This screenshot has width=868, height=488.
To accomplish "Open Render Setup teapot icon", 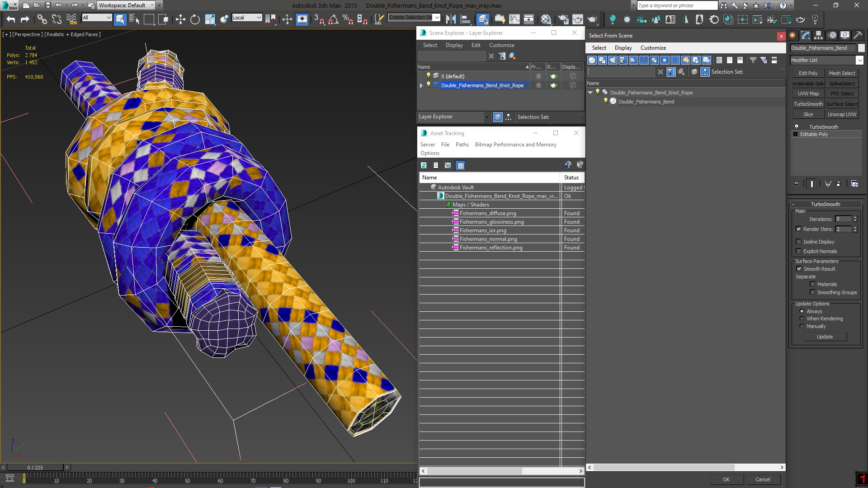I will (563, 19).
